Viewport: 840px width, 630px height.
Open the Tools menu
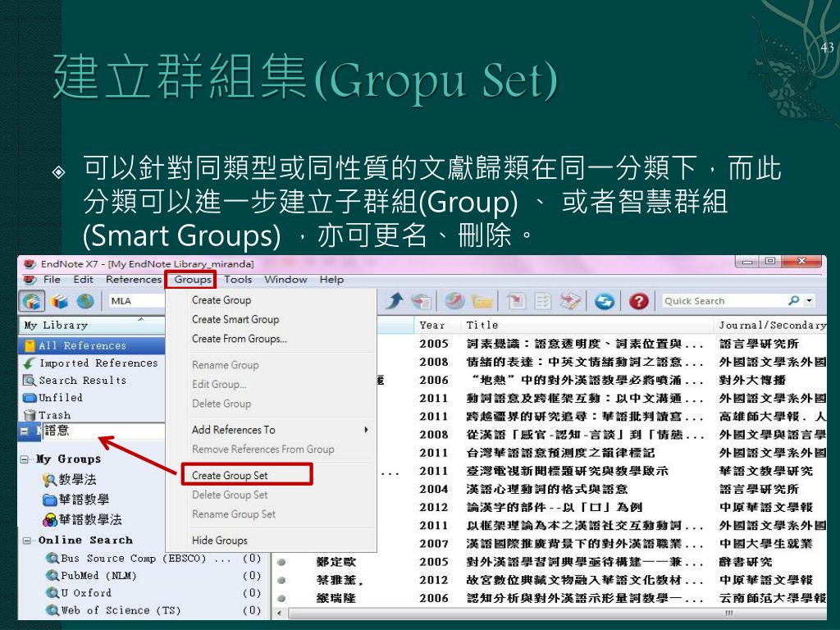click(x=238, y=279)
